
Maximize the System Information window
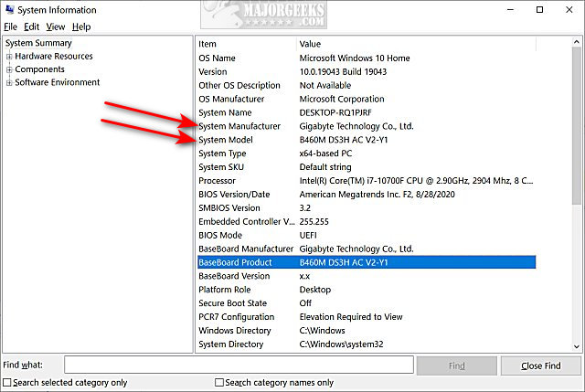(539, 10)
